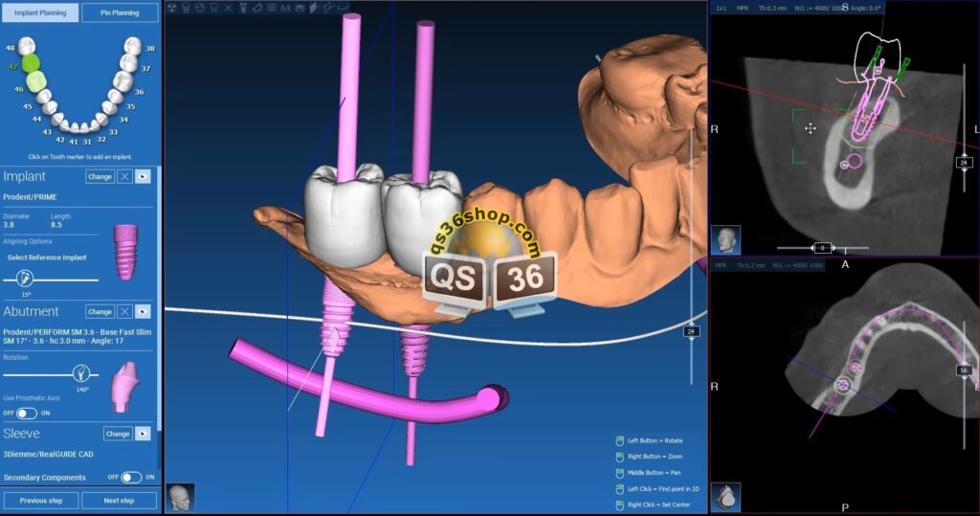
Task: Enable Secondary Components switch
Action: (x=131, y=477)
